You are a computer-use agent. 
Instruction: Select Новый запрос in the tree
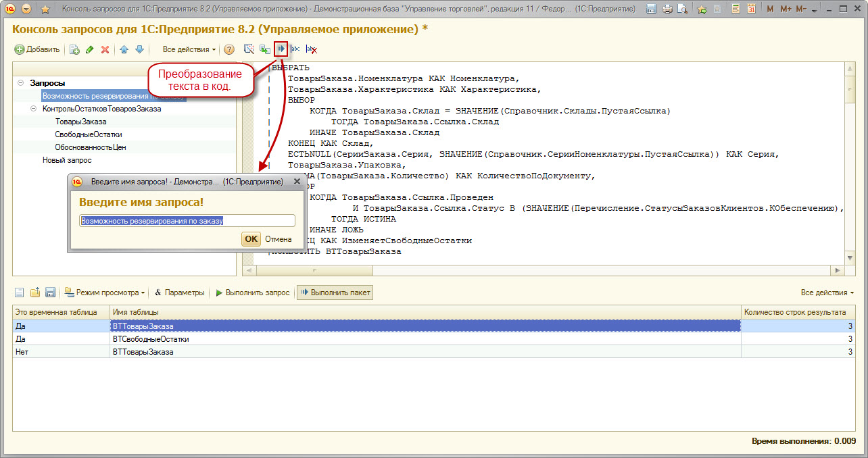[x=67, y=160]
